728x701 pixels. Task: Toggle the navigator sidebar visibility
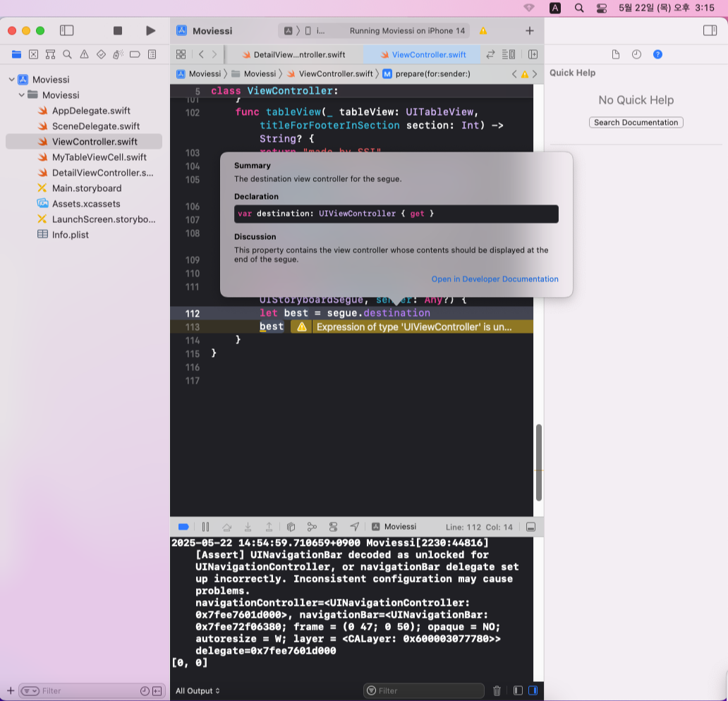click(x=67, y=30)
